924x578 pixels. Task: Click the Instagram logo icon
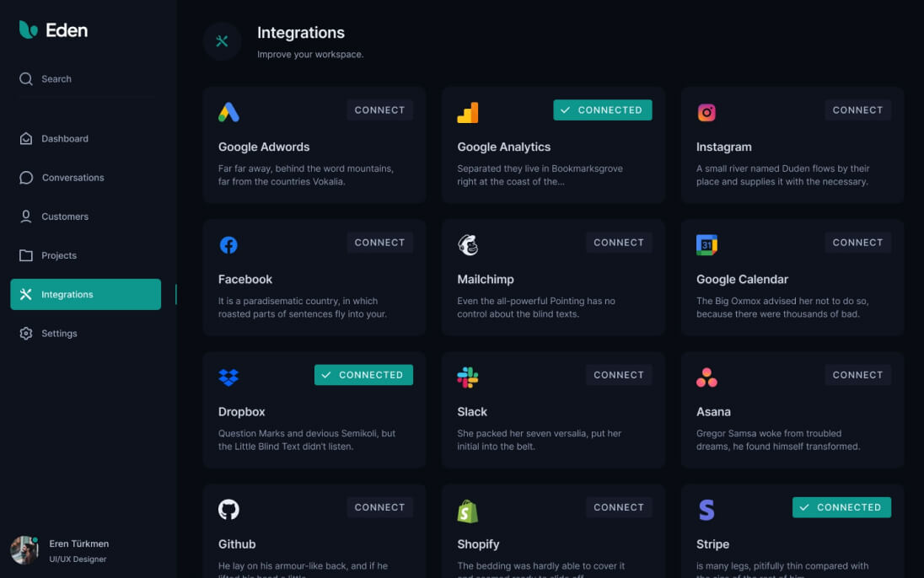pyautogui.click(x=706, y=112)
